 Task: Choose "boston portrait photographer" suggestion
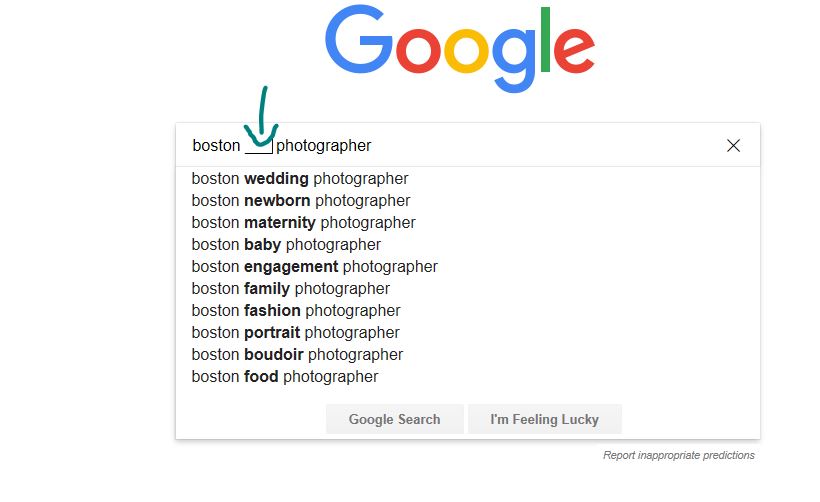468,332
